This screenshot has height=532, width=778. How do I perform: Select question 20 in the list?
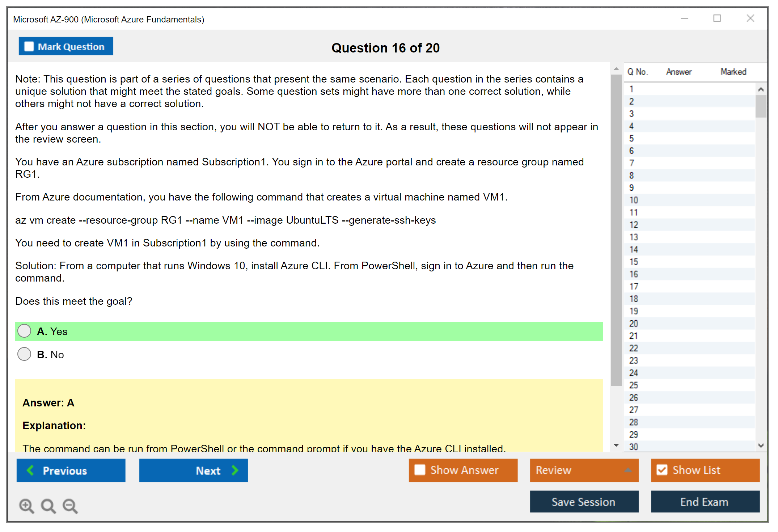634,324
